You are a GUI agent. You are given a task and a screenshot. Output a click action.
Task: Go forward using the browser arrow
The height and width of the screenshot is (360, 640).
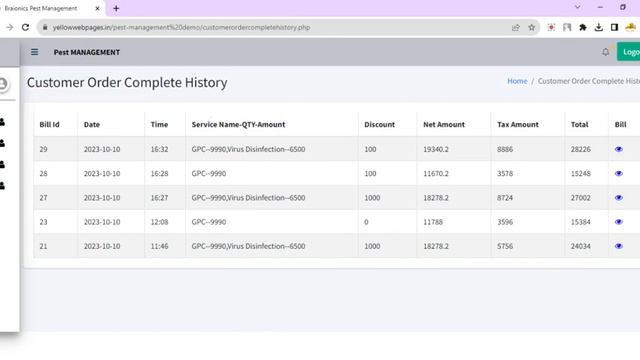9,27
